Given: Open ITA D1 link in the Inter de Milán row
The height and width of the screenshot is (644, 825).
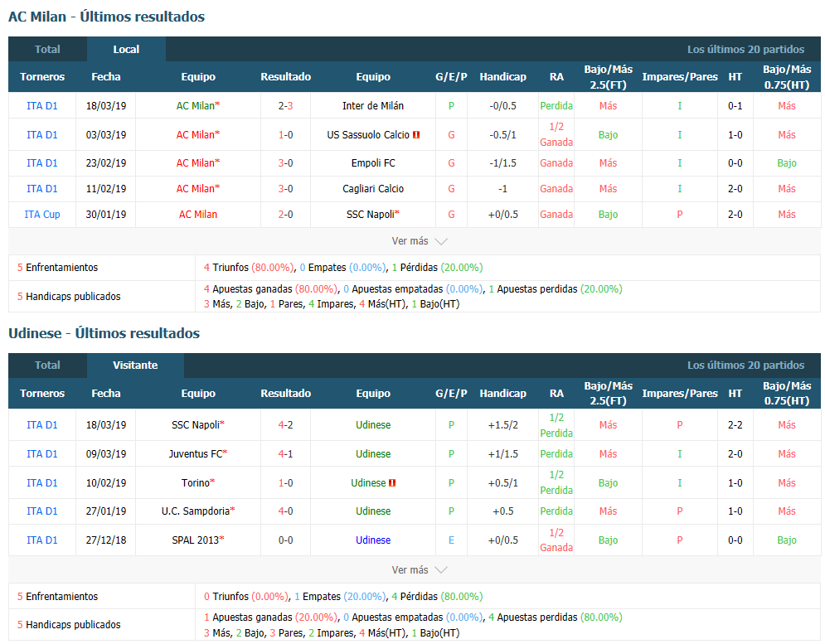Looking at the screenshot, I should [42, 106].
